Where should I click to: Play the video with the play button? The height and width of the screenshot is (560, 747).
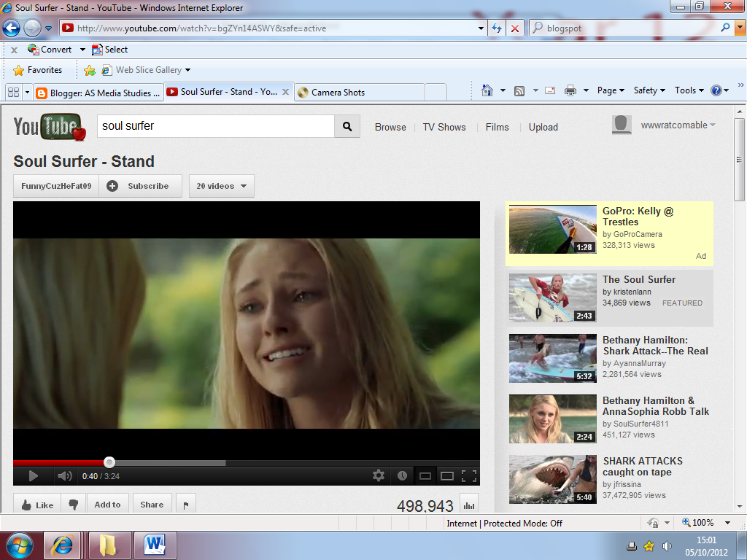33,475
